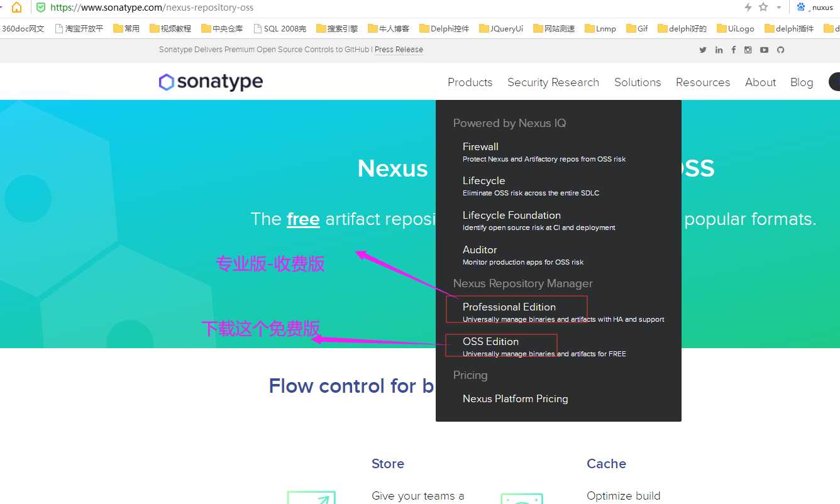Open Sonatype's YouTube icon
This screenshot has width=840, height=504.
click(764, 50)
